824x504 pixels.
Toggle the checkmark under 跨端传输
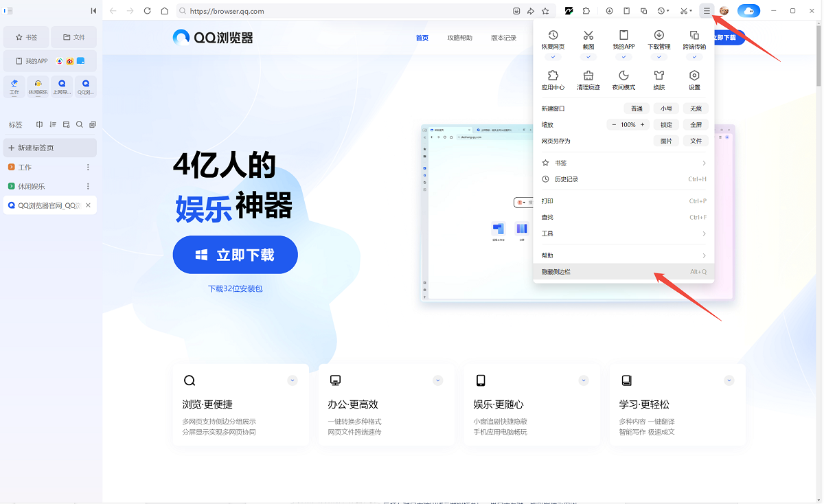point(694,57)
